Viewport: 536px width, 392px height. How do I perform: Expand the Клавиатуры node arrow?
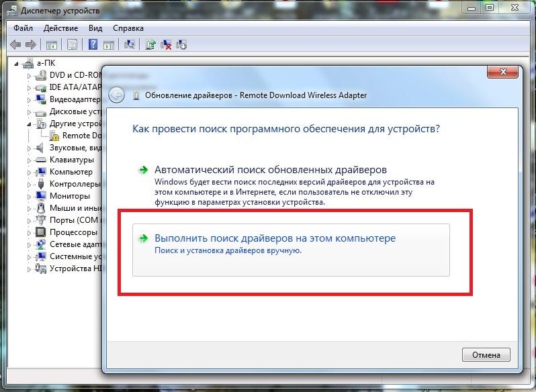point(30,160)
